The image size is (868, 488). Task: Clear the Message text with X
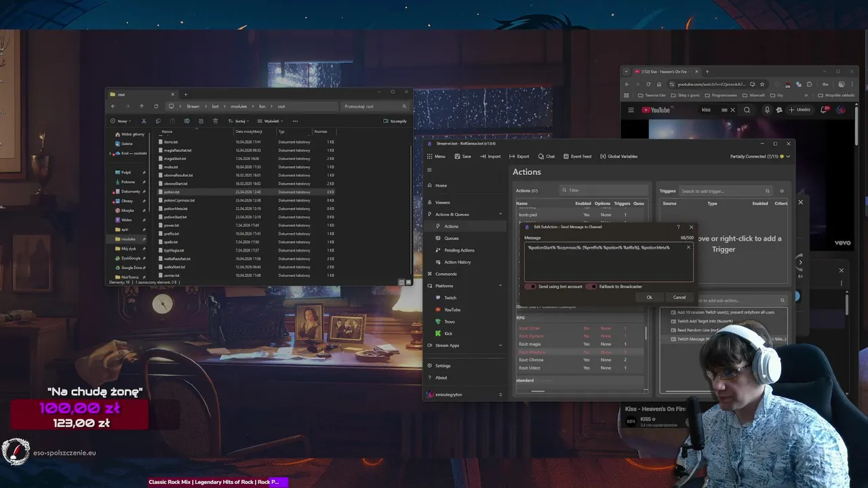click(x=688, y=247)
